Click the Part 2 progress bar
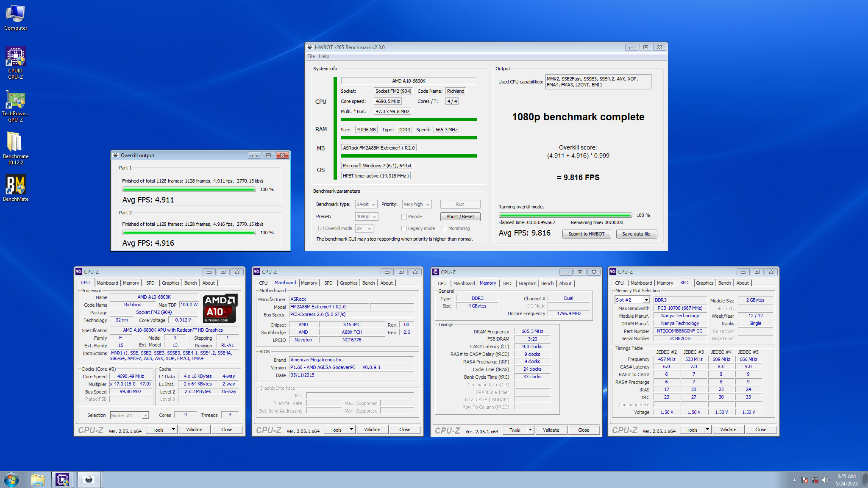 click(x=189, y=233)
